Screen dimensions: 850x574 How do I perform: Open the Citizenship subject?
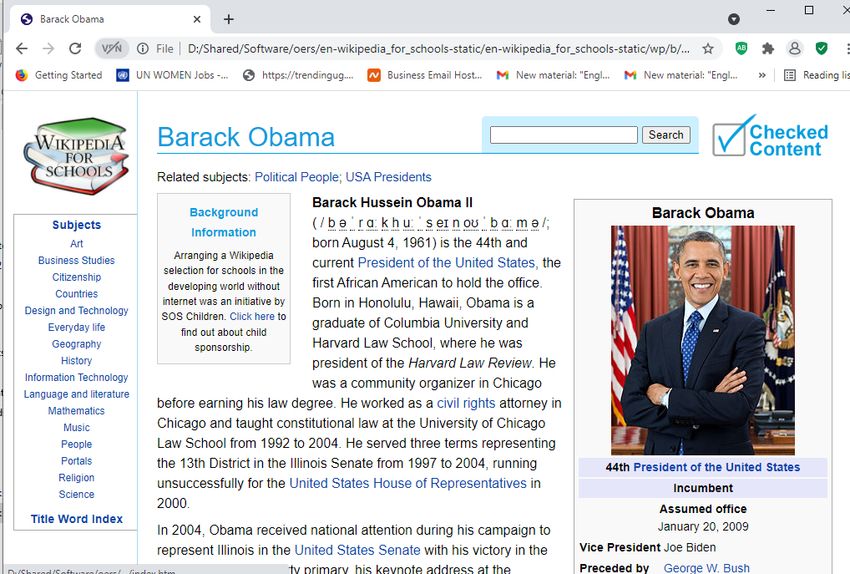click(76, 278)
